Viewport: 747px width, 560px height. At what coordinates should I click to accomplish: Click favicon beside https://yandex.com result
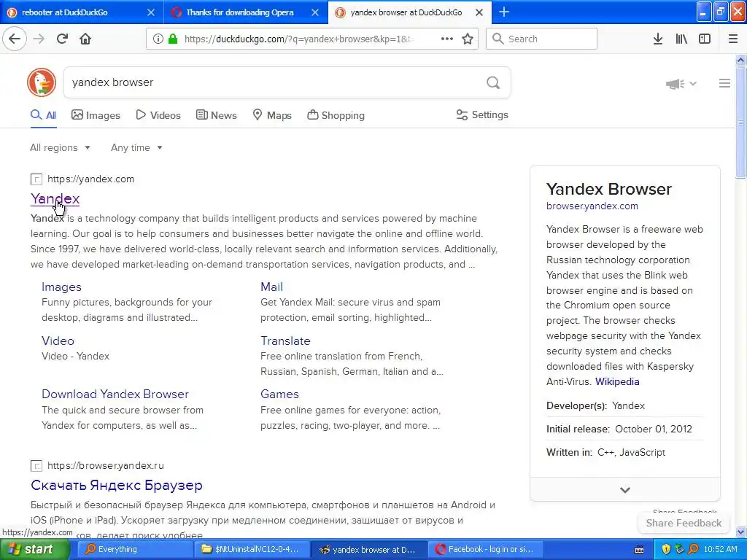[36, 179]
